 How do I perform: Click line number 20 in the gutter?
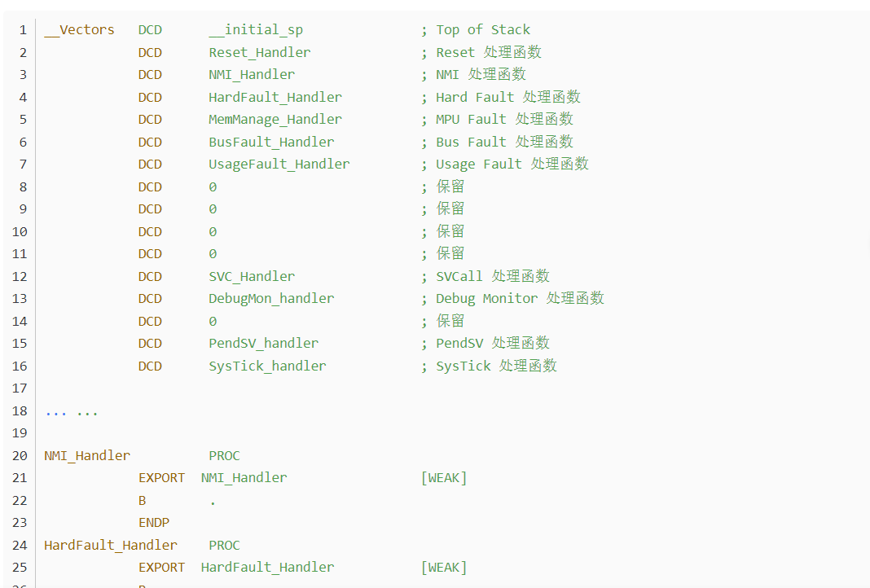pyautogui.click(x=20, y=456)
